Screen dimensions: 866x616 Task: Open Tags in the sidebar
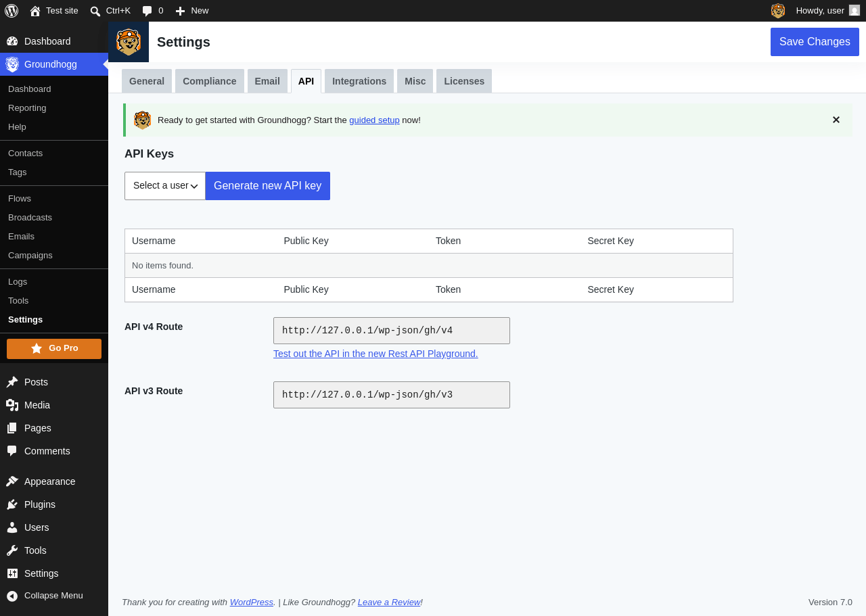[x=18, y=172]
